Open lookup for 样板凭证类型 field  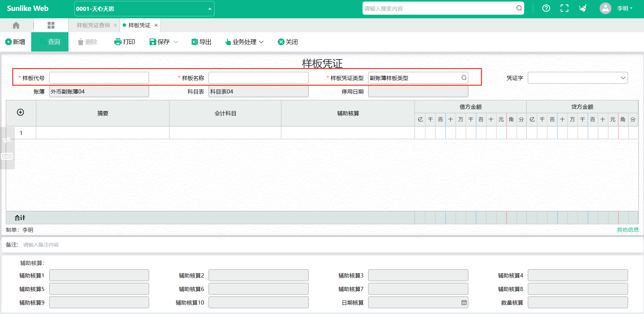pyautogui.click(x=464, y=78)
